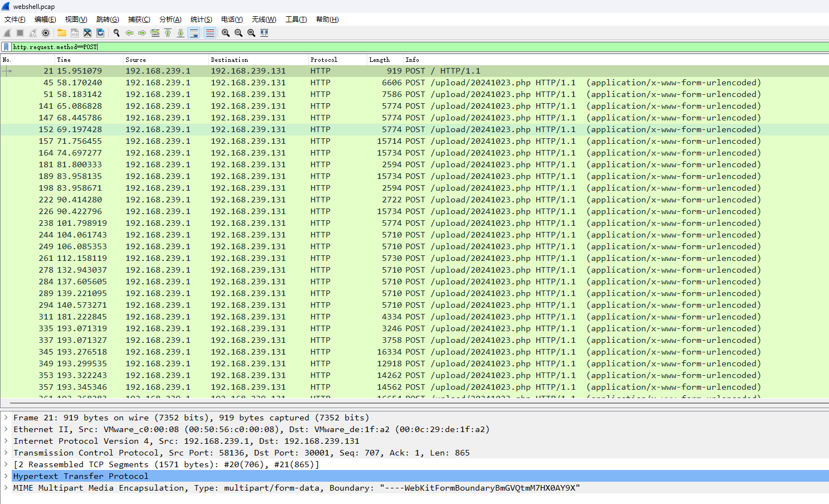
Task: Click the display filter bookmark icon
Action: 6,47
